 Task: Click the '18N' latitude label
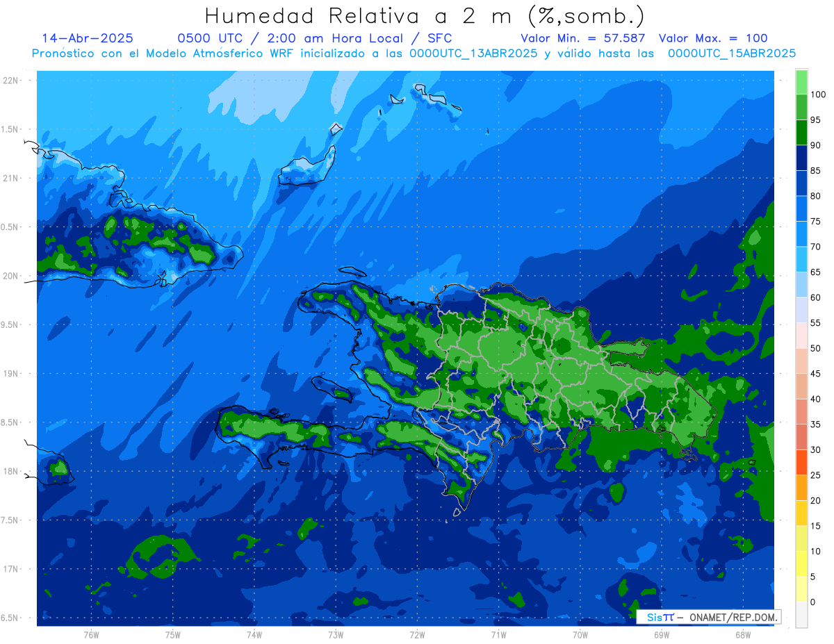[x=11, y=471]
